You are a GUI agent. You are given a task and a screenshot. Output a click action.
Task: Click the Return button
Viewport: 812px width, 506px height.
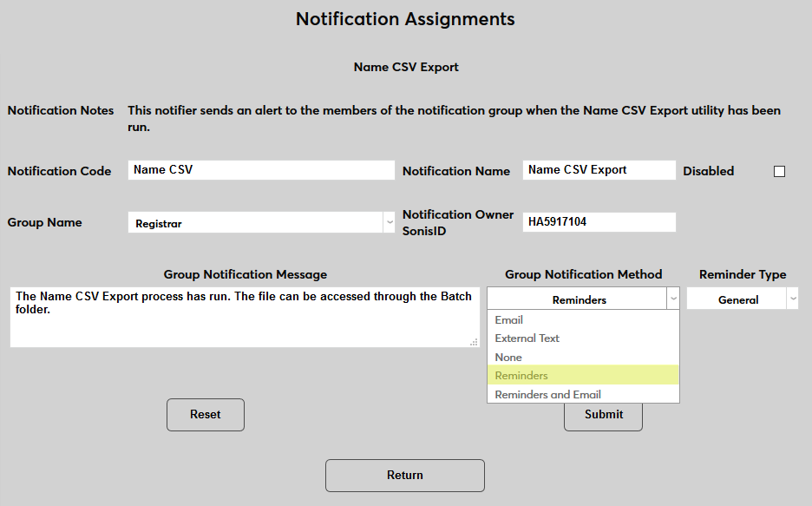coord(405,476)
